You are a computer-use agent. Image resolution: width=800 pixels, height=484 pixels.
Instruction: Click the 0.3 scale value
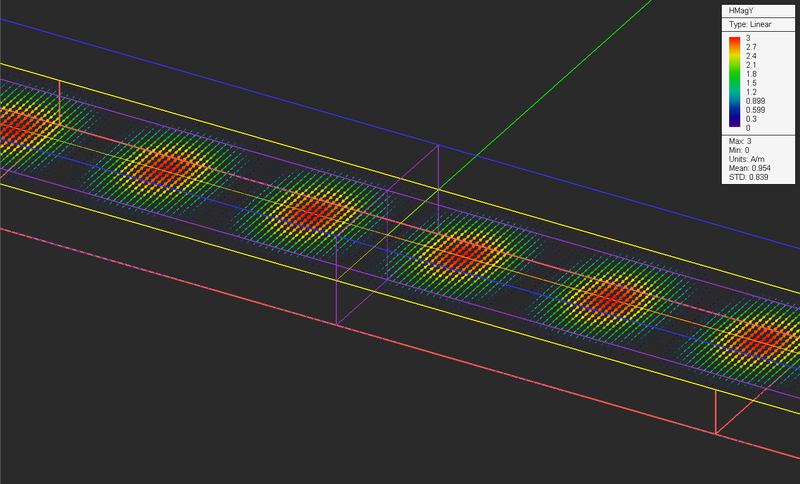(x=751, y=119)
